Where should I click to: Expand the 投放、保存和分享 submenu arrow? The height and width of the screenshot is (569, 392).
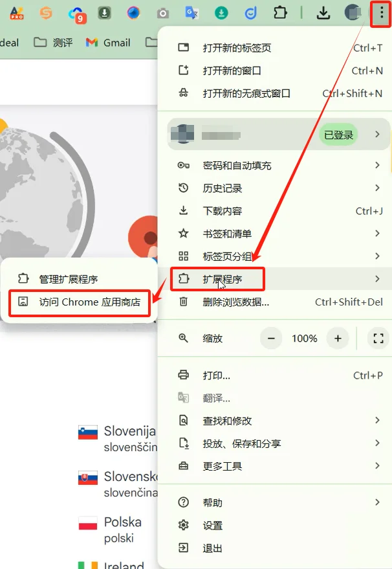click(377, 443)
